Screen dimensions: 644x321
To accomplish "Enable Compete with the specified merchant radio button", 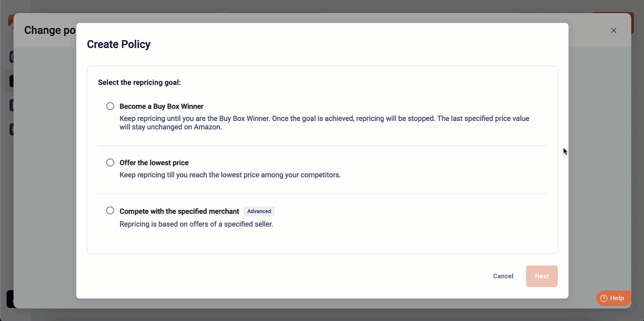I will (110, 211).
